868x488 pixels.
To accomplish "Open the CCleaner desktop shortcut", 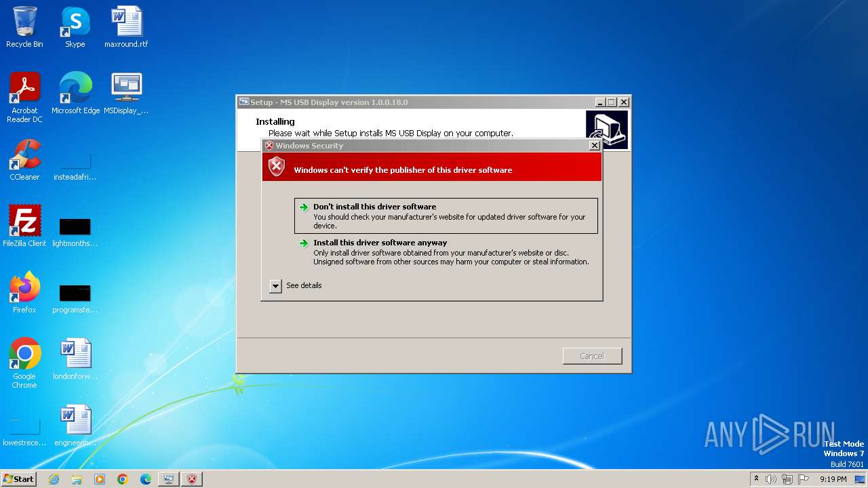I will (24, 160).
